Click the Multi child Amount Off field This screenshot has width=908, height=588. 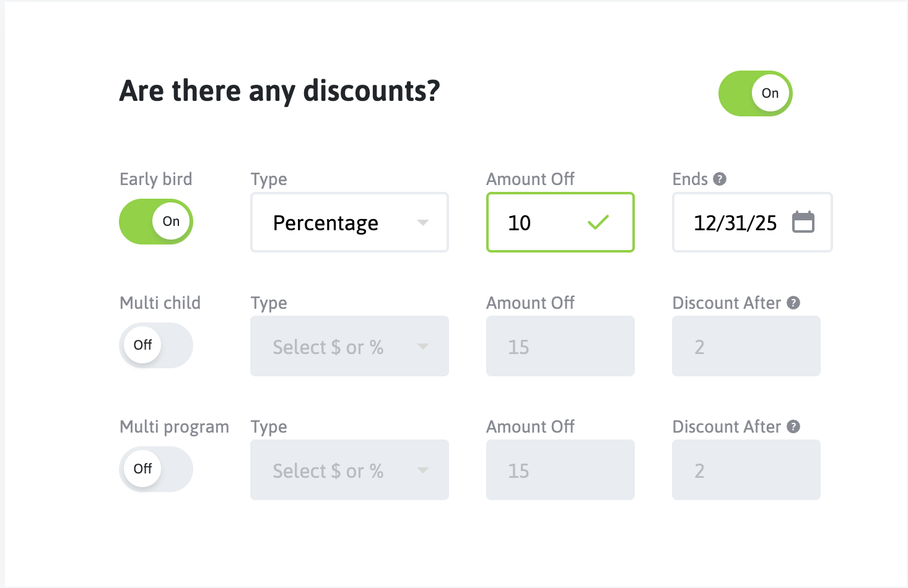[x=560, y=346]
